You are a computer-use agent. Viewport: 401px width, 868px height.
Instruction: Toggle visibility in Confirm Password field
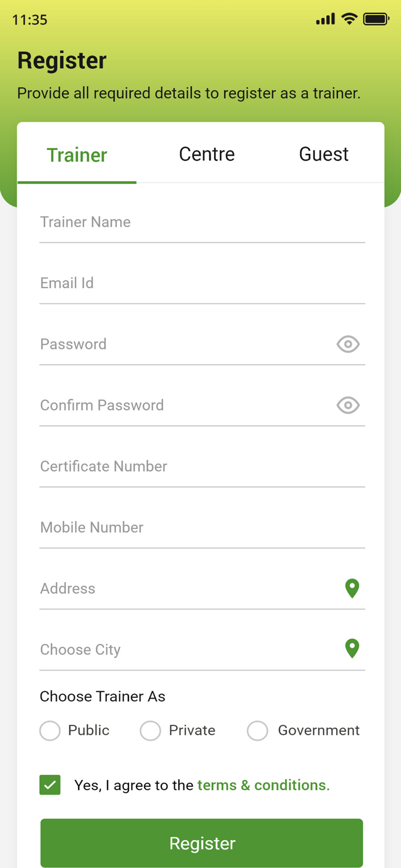point(348,405)
